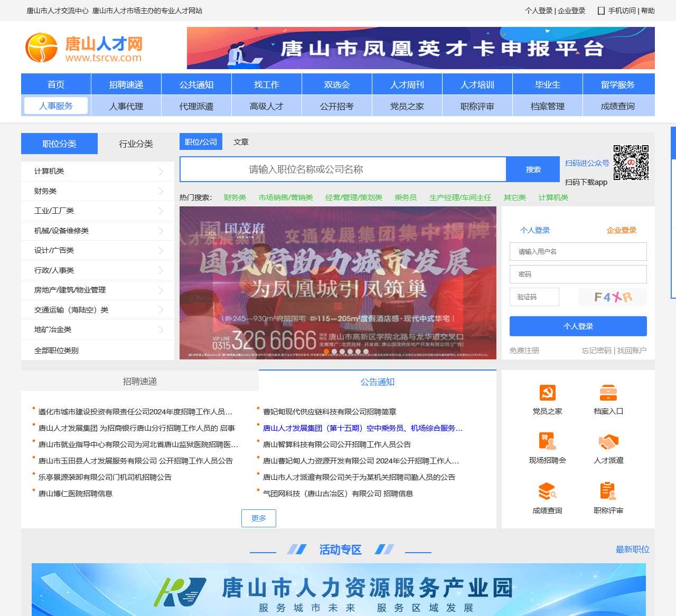Open the 唐山智算科技有限公司 notice

pyautogui.click(x=337, y=444)
